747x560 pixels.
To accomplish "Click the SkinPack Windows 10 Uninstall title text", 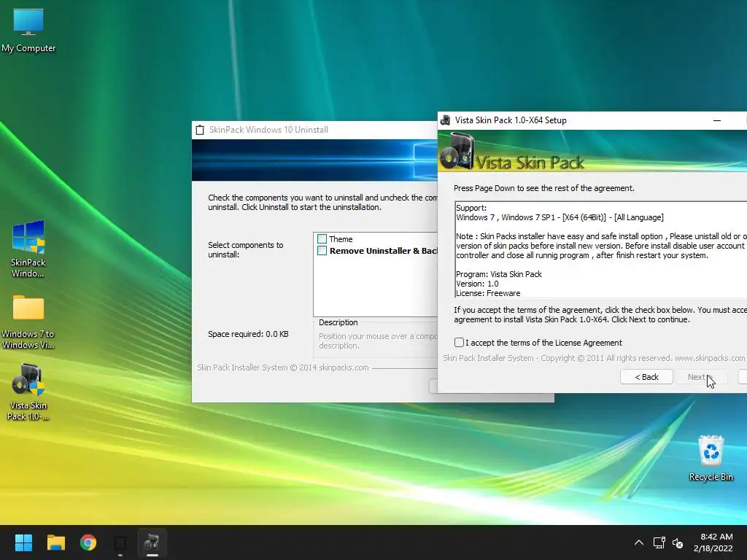I will [x=268, y=130].
